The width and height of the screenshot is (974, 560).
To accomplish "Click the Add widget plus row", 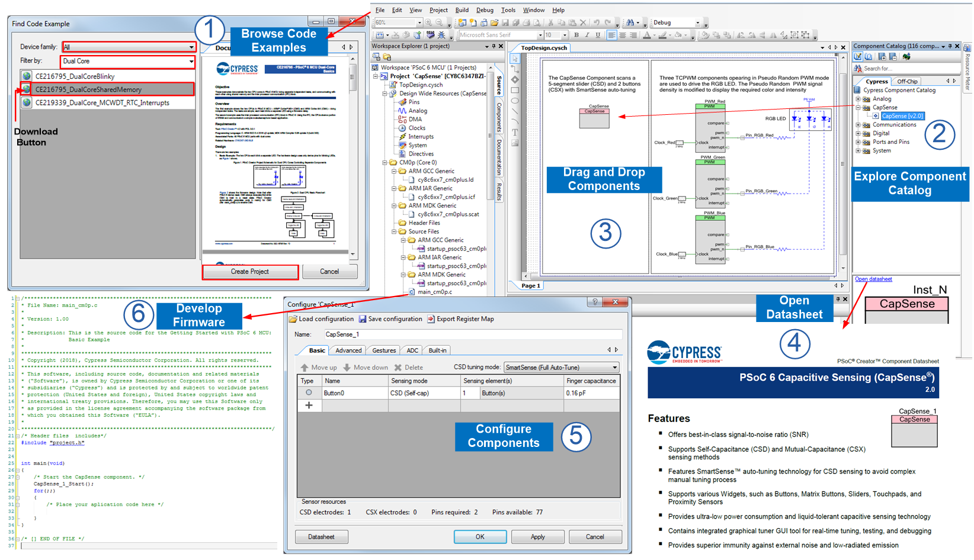I will coord(309,405).
